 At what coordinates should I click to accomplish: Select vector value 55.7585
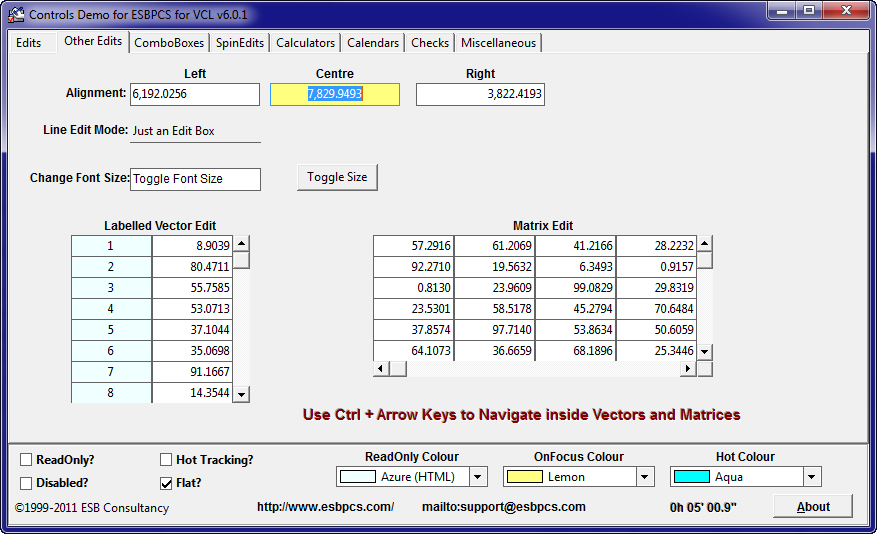click(x=192, y=288)
